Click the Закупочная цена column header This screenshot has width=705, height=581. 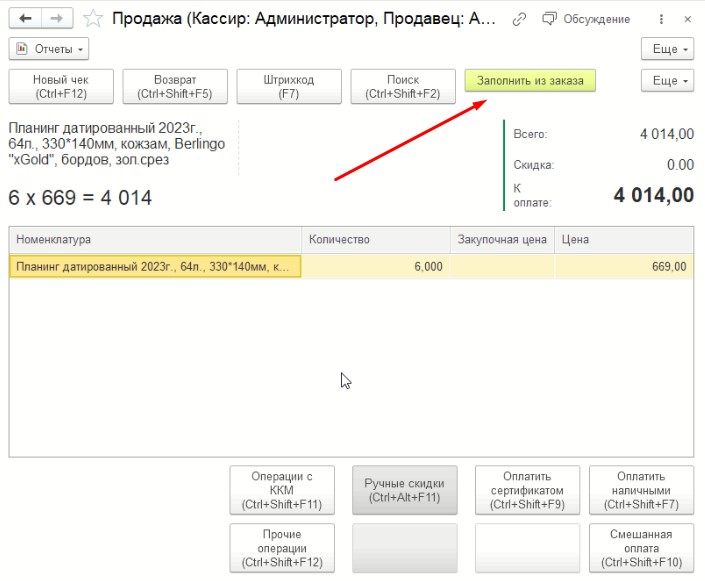[502, 240]
